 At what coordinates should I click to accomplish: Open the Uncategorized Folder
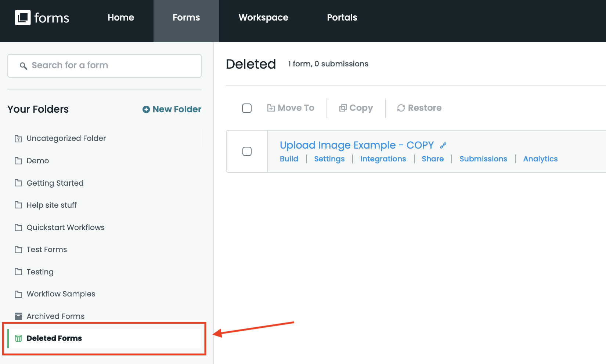[66, 138]
